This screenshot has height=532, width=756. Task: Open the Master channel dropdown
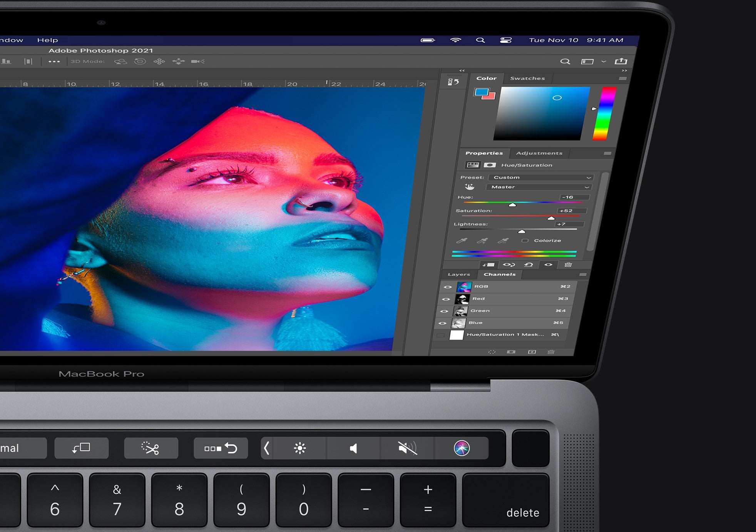538,187
